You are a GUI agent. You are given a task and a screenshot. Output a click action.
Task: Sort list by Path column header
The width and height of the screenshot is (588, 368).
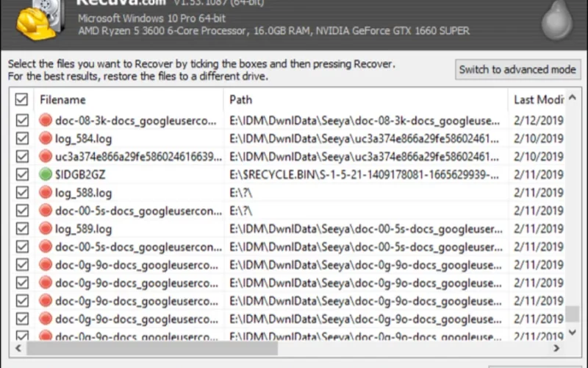[x=365, y=100]
